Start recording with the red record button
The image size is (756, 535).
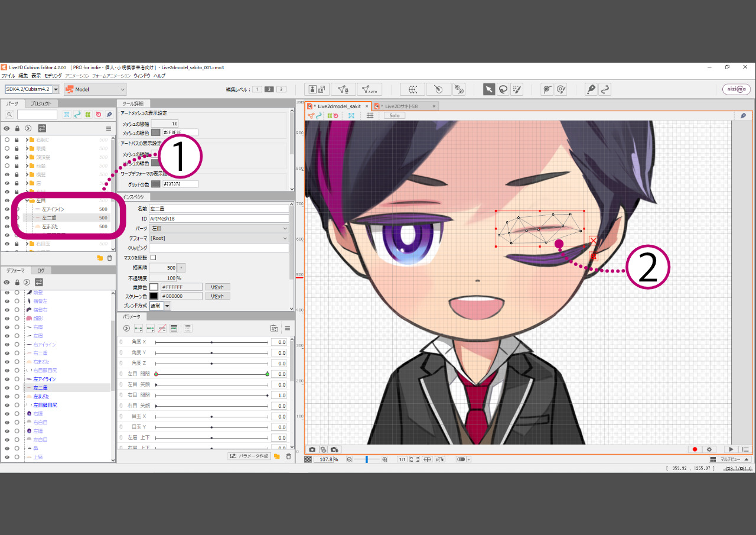695,449
